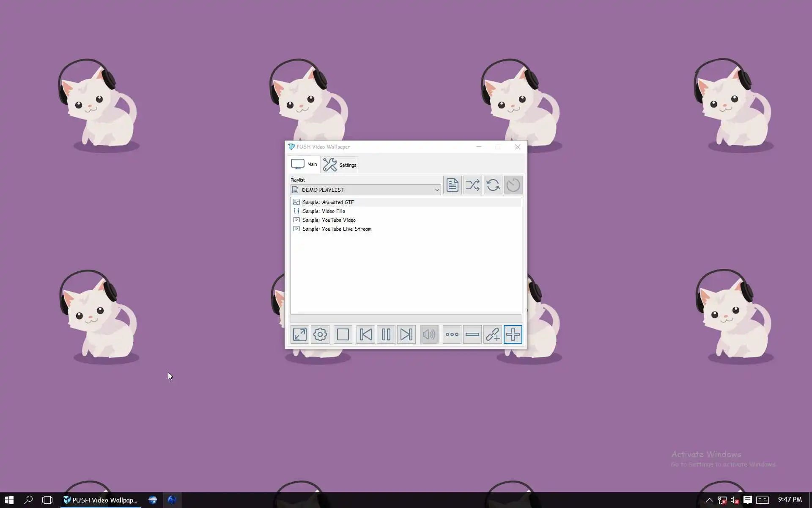Open the three dots more options button

click(x=452, y=334)
